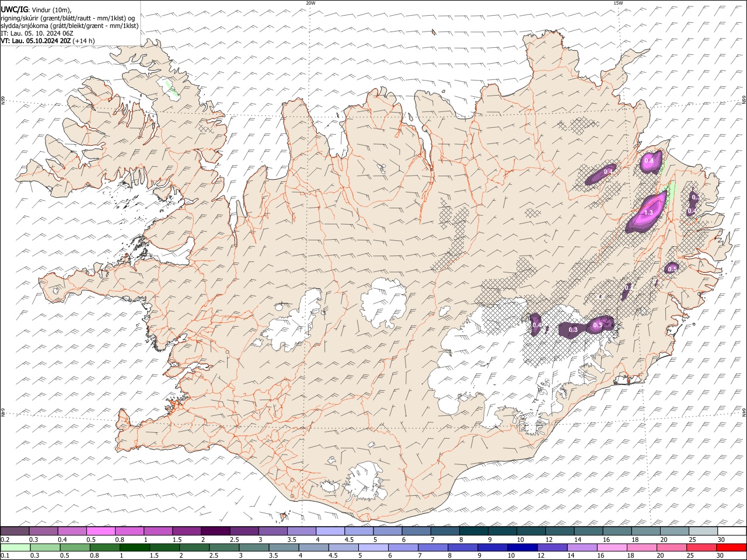
Task: Click the lavender 4–4.5 top-row legend swatch
Action: click(x=330, y=531)
